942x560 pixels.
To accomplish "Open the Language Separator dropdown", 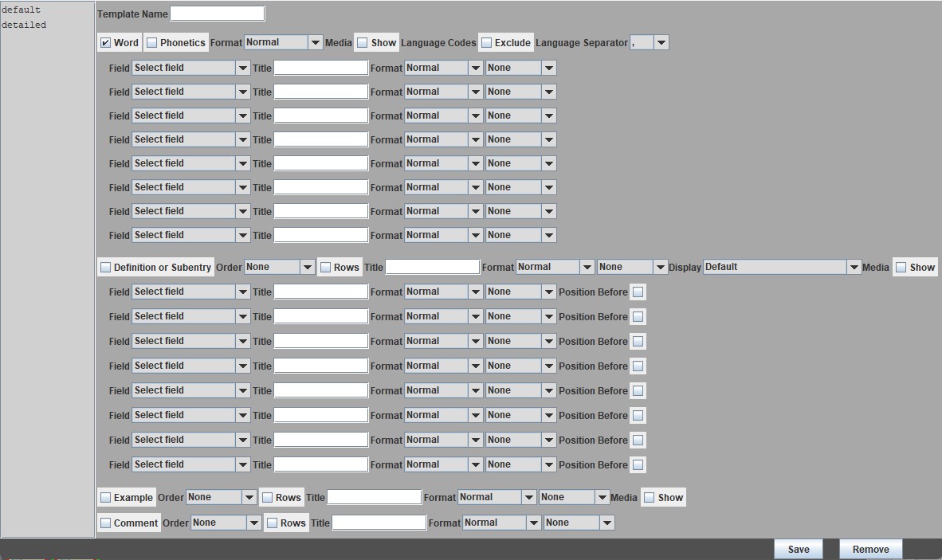I will click(662, 42).
